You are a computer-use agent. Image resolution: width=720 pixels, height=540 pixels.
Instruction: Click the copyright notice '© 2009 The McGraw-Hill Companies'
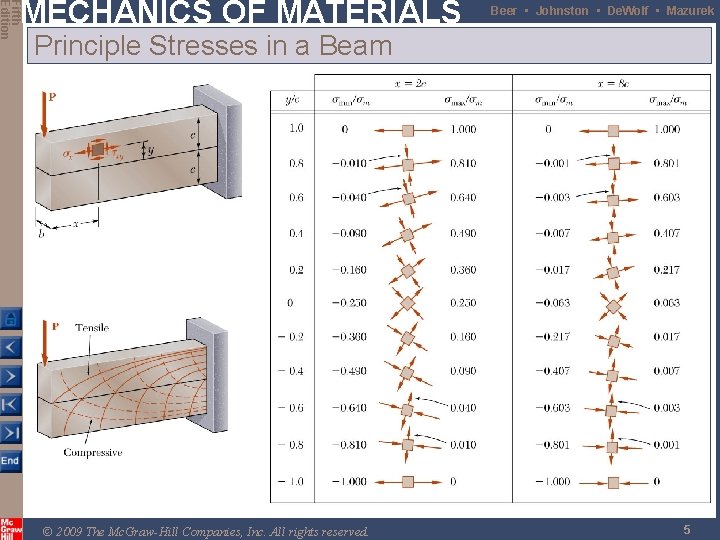(x=205, y=531)
